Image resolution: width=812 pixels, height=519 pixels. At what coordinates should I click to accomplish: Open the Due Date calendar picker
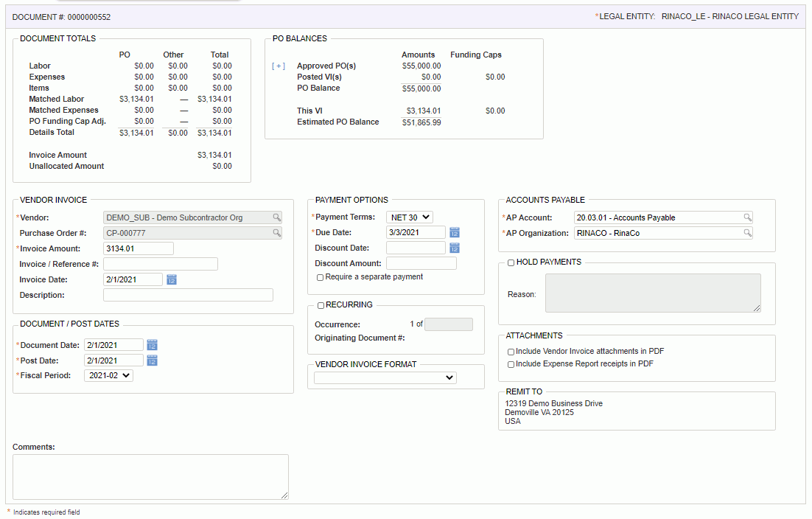(455, 232)
